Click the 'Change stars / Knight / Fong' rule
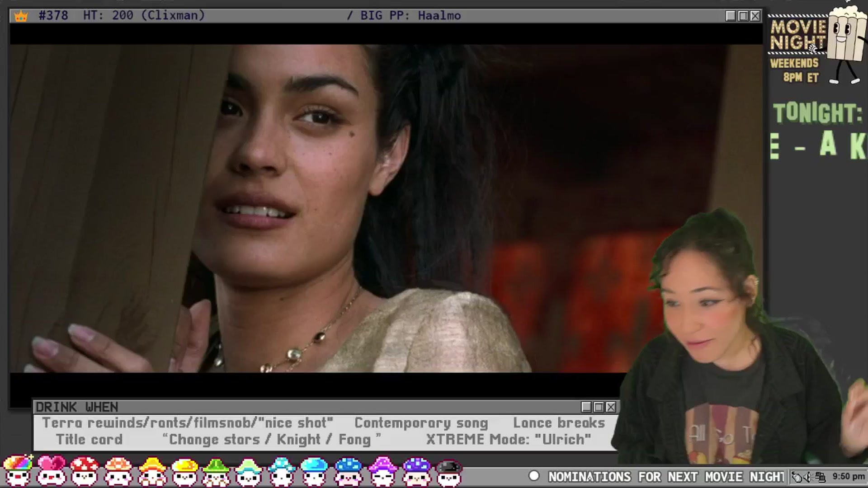The width and height of the screenshot is (868, 488). (272, 439)
